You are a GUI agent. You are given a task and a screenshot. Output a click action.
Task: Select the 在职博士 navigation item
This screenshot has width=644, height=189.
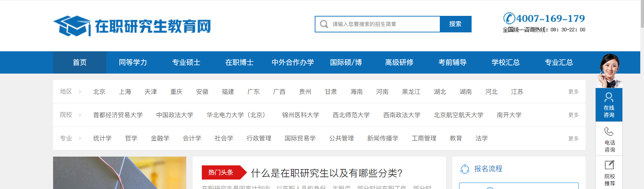coord(239,62)
